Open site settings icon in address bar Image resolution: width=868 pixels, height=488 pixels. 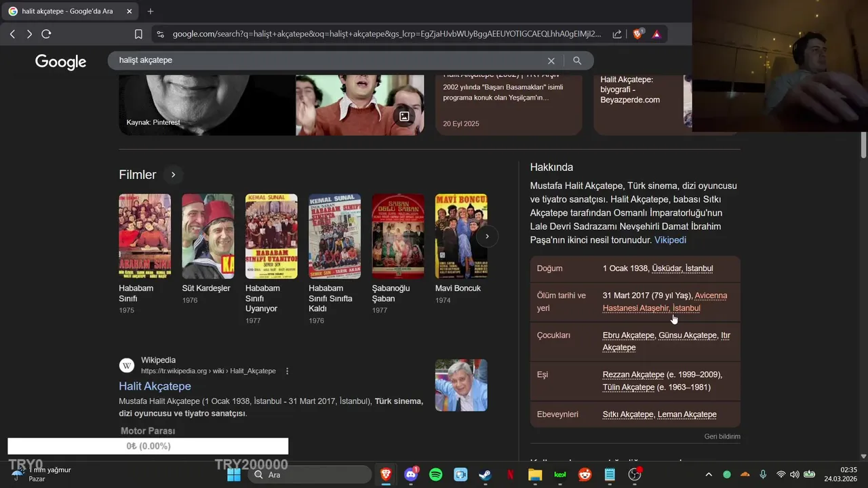[x=159, y=34]
